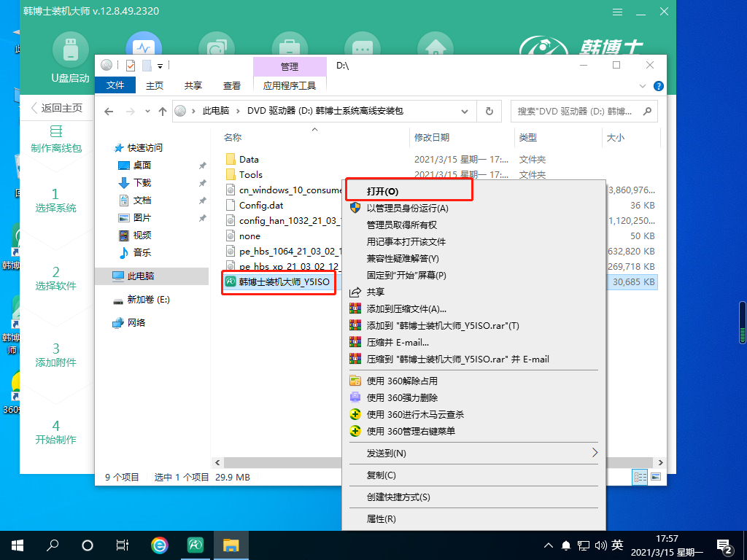Select 以管理员身份运行(A) in context menu
Image resolution: width=747 pixels, height=560 pixels.
407,208
